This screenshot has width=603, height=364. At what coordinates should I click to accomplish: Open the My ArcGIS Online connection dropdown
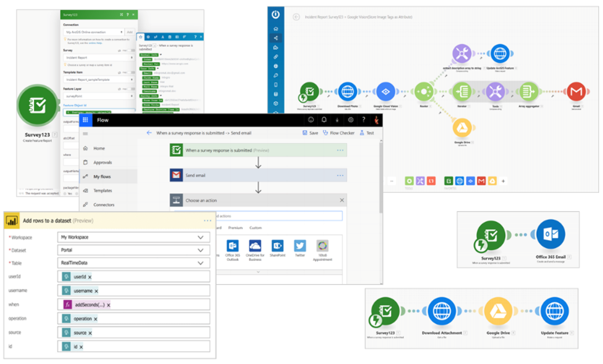click(x=94, y=32)
